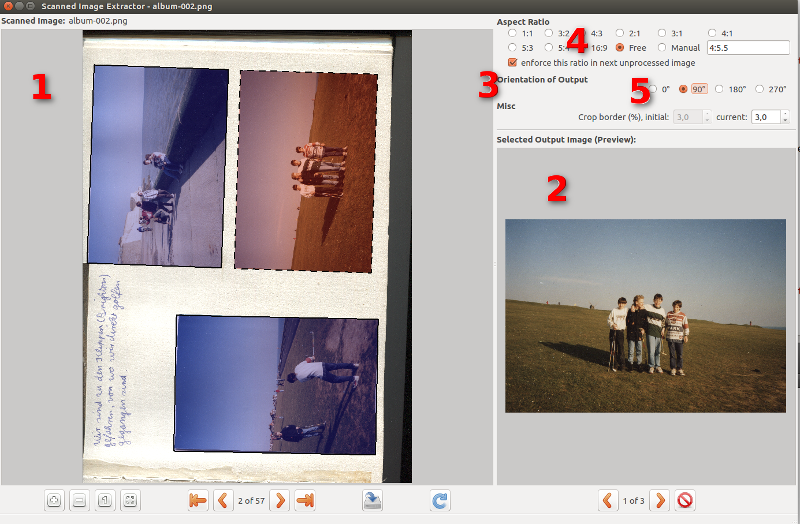The width and height of the screenshot is (800, 524).
Task: Discard the selected output image
Action: [x=685, y=501]
